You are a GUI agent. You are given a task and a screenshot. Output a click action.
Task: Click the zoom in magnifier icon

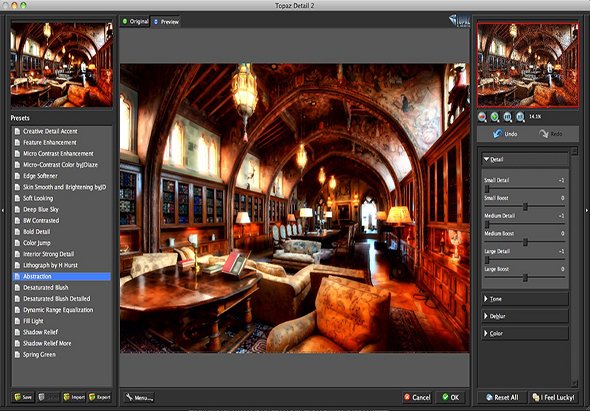495,117
